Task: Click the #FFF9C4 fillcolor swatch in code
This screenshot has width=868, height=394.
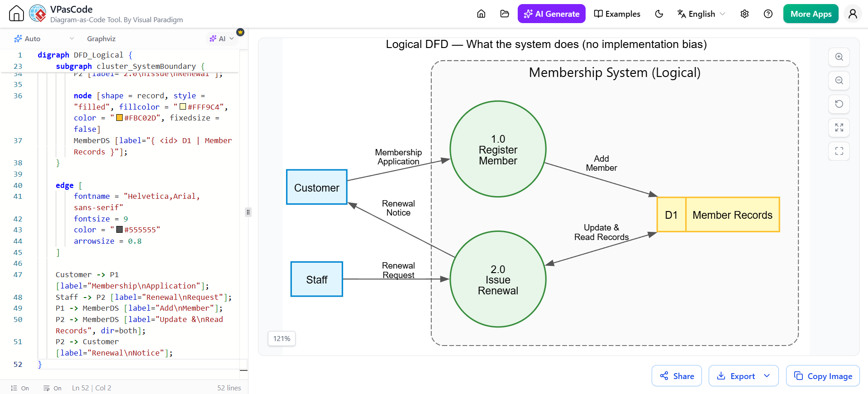Action: point(183,107)
